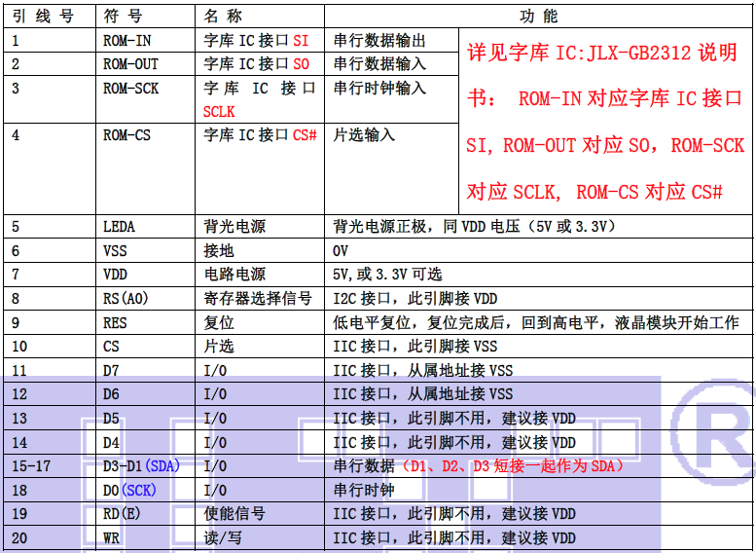
Task: Select the RD(E) symbol cell
Action: [x=123, y=514]
